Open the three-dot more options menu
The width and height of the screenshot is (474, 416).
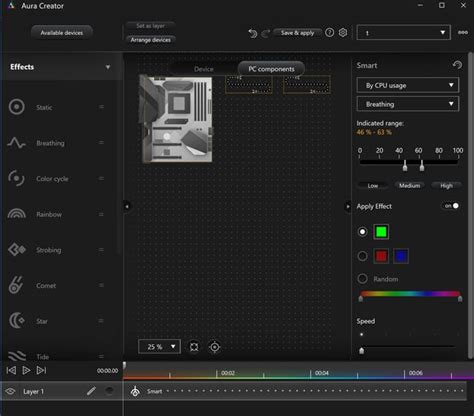tap(463, 33)
